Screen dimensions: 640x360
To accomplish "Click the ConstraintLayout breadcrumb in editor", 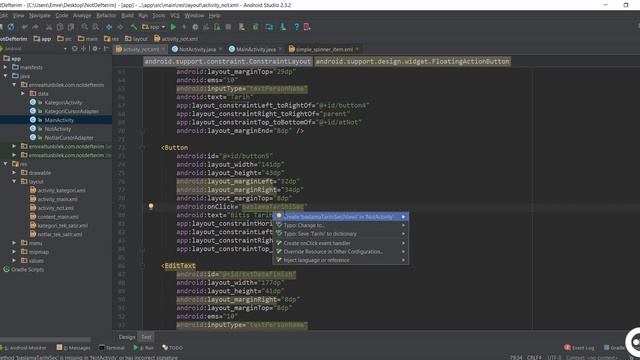I will coord(228,62).
